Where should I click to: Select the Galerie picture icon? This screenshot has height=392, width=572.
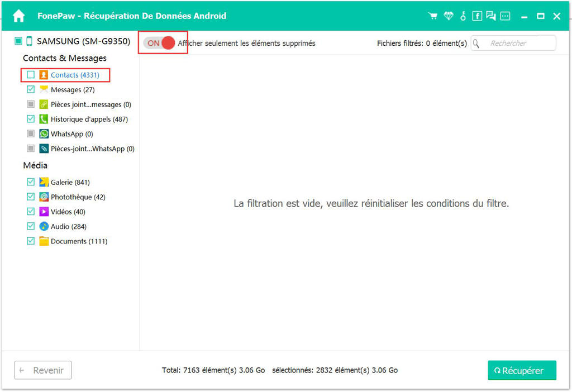click(x=44, y=182)
